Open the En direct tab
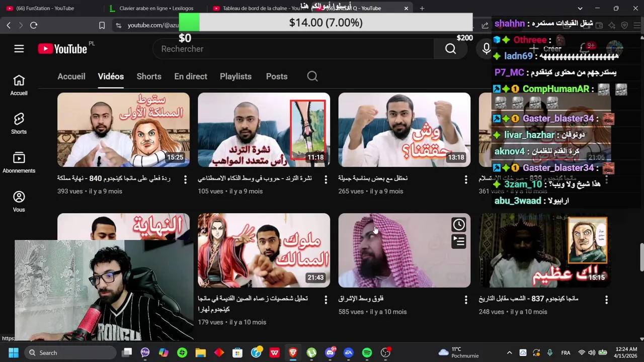644x362 pixels. [x=191, y=76]
